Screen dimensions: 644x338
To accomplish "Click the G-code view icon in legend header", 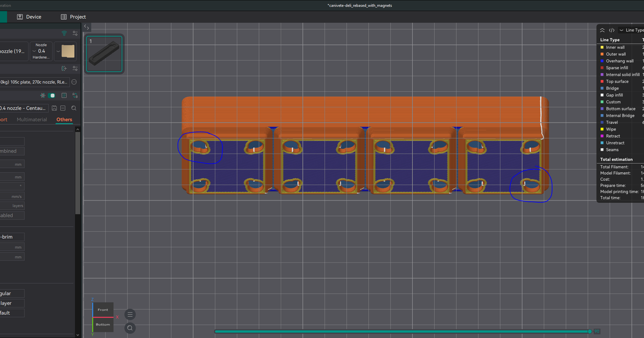I will tap(612, 31).
